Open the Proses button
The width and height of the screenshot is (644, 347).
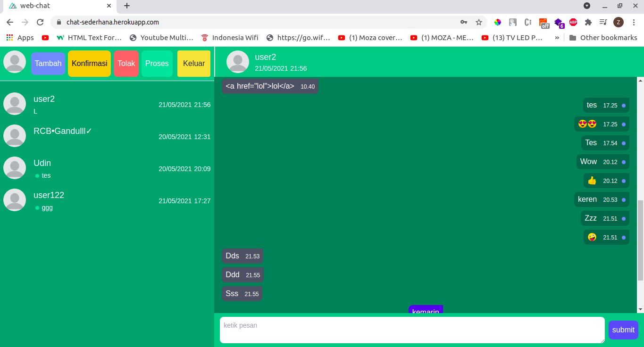pyautogui.click(x=157, y=63)
